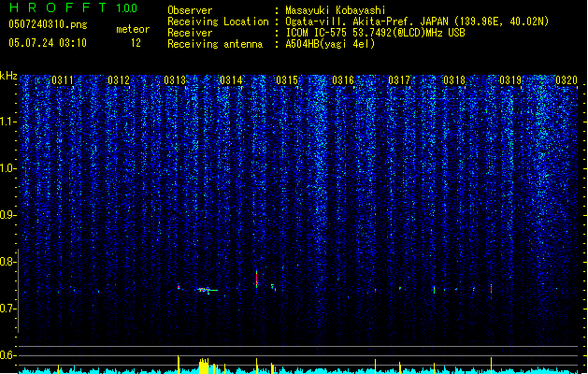The image size is (588, 374).
Task: Click the 0.7 kHz axis label
Action: [x=8, y=309]
